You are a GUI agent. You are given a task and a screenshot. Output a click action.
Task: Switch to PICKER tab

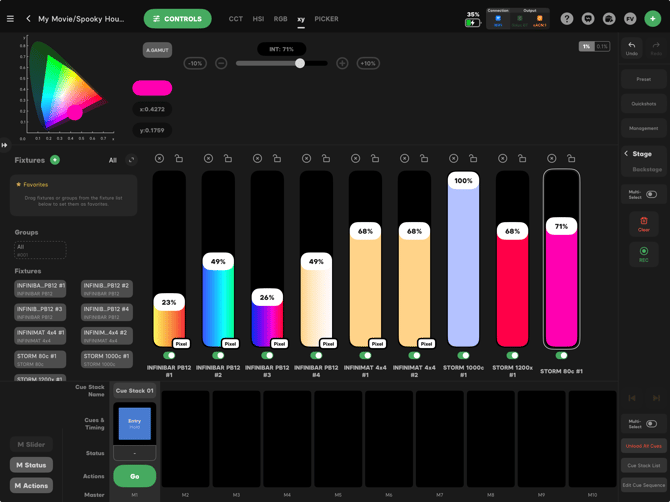(326, 19)
